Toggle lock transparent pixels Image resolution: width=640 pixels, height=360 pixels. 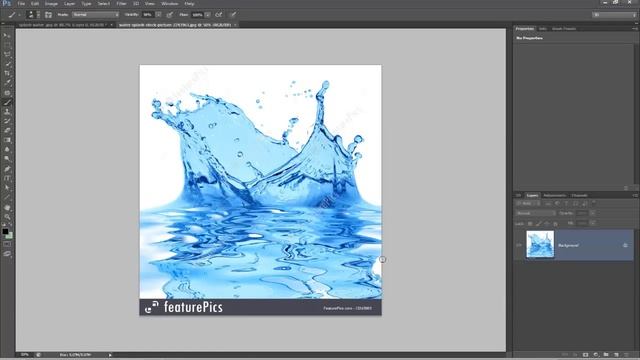pyautogui.click(x=530, y=224)
